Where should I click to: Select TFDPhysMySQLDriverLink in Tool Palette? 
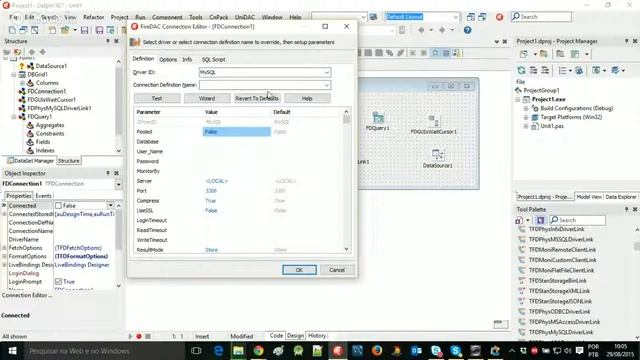click(x=561, y=332)
